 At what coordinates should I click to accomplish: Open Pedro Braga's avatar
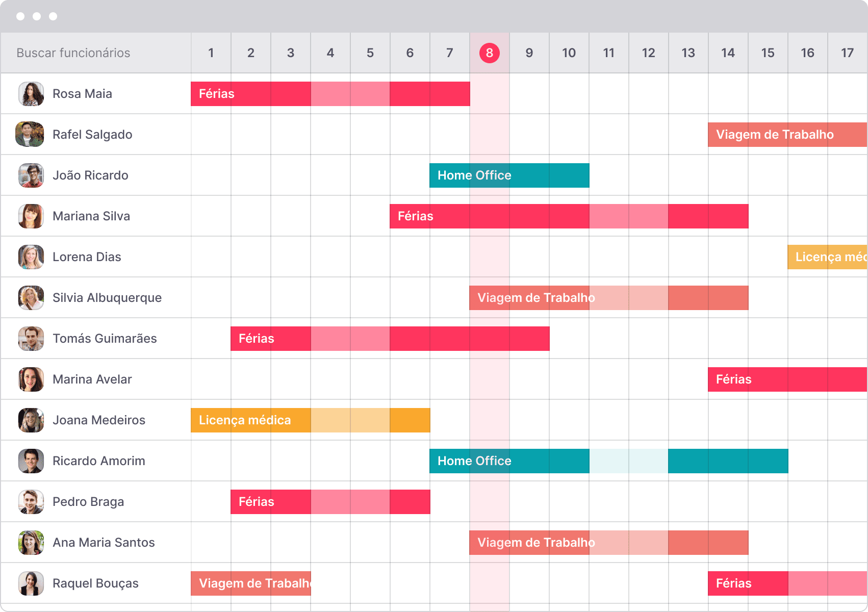pos(31,502)
